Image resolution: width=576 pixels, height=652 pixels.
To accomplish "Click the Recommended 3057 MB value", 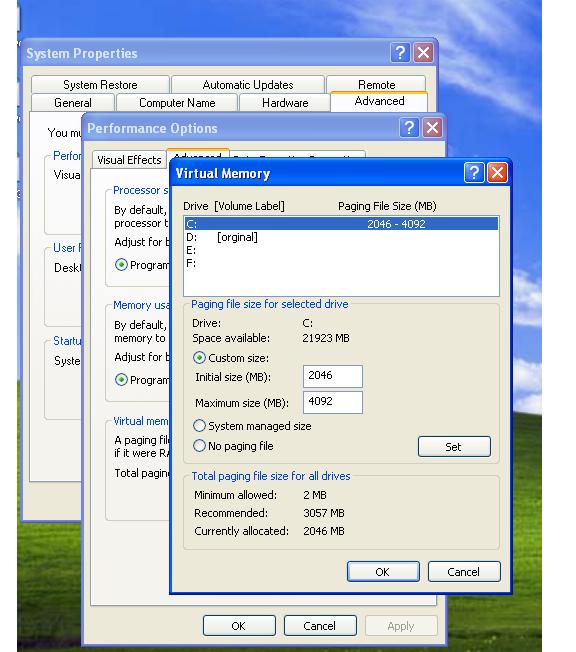I will pyautogui.click(x=324, y=513).
